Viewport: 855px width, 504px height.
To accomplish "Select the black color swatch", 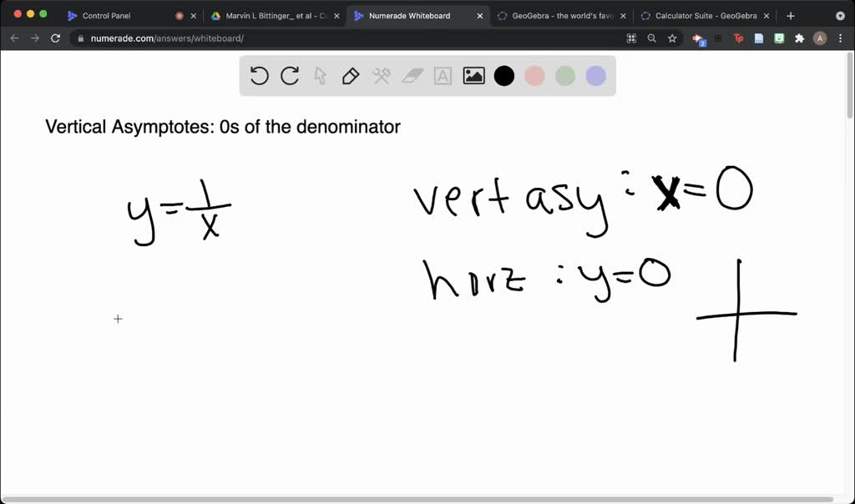I will tap(503, 76).
